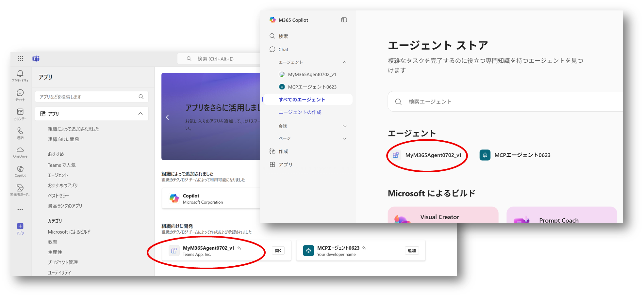The height and width of the screenshot is (297, 644).
Task: Click MyM365Agent0702_v1 card icon in Teams apps
Action: [174, 251]
